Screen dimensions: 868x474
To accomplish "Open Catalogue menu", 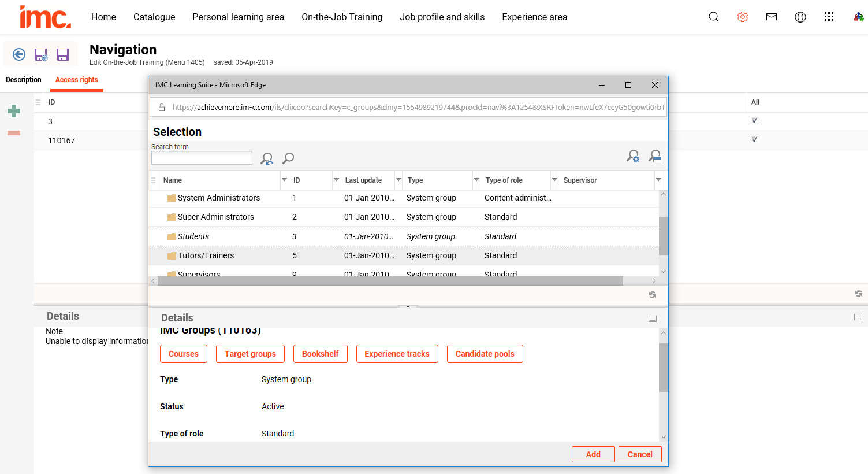I will click(154, 17).
